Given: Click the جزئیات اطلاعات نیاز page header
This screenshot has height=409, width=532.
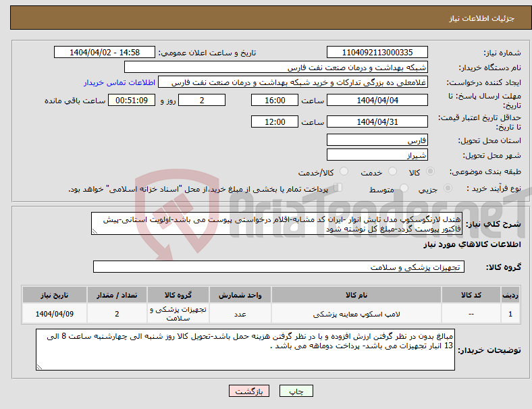Looking at the screenshot, I should tap(482, 18).
